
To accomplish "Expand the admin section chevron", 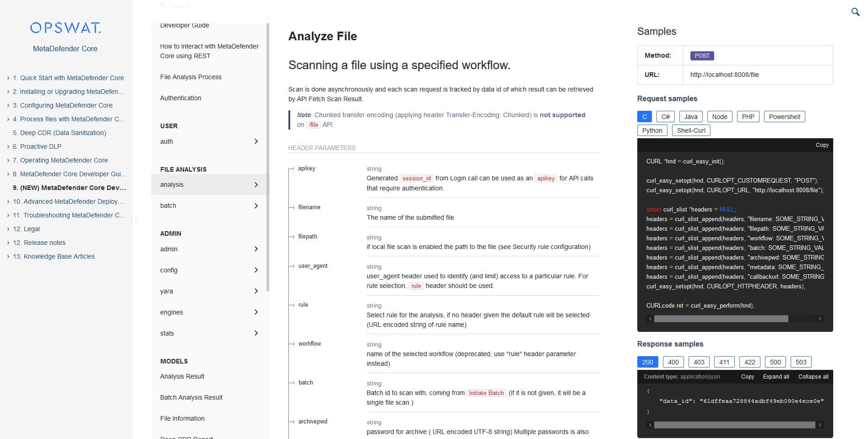I will click(x=256, y=249).
